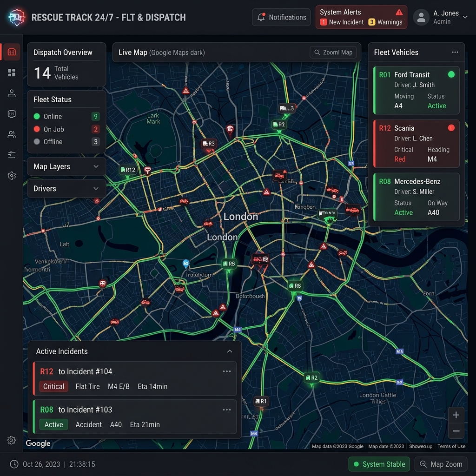
Task: Click the Notifications bell button
Action: (281, 17)
